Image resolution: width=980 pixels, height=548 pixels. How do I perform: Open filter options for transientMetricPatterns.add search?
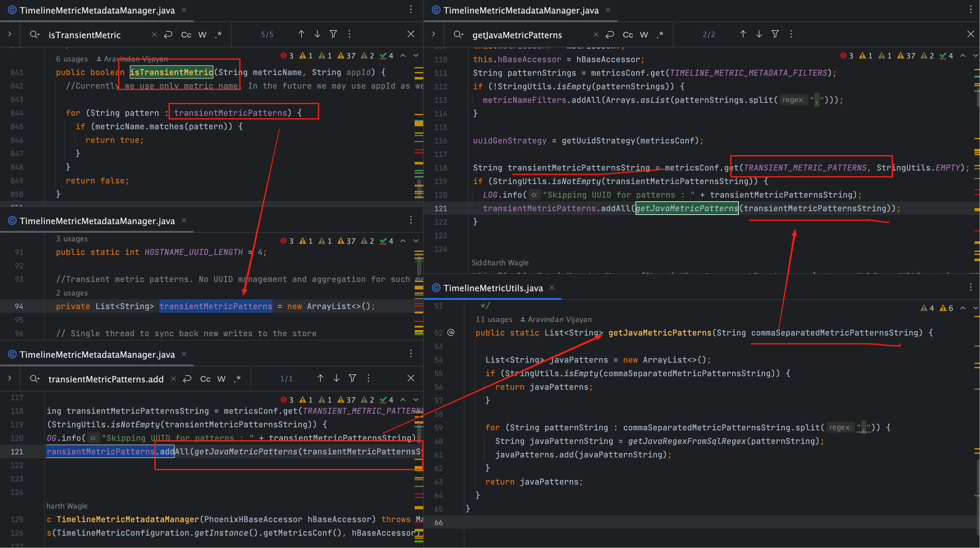point(352,378)
